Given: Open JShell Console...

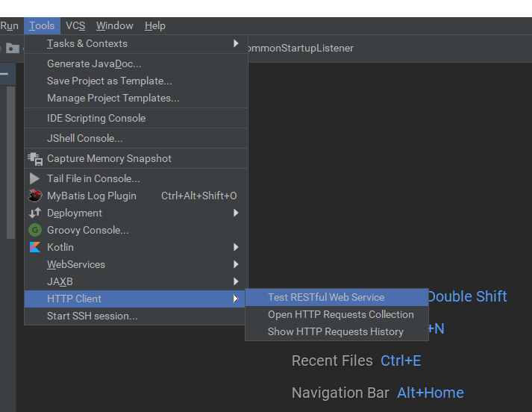Looking at the screenshot, I should 136,139.
